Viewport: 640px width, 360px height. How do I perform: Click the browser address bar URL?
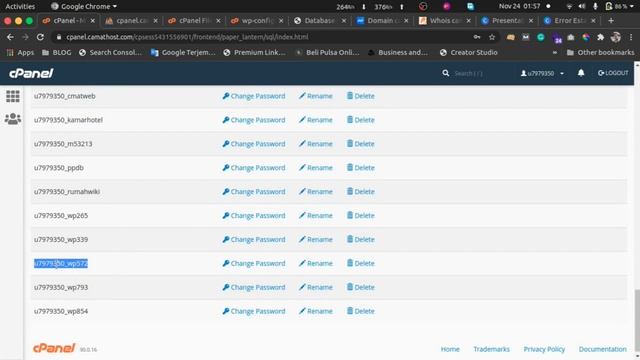187,37
